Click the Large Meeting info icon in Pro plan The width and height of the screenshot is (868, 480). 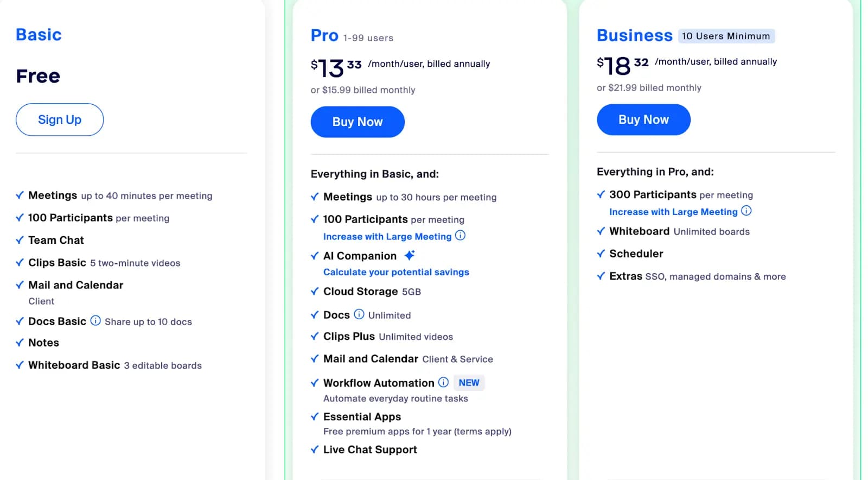tap(460, 236)
